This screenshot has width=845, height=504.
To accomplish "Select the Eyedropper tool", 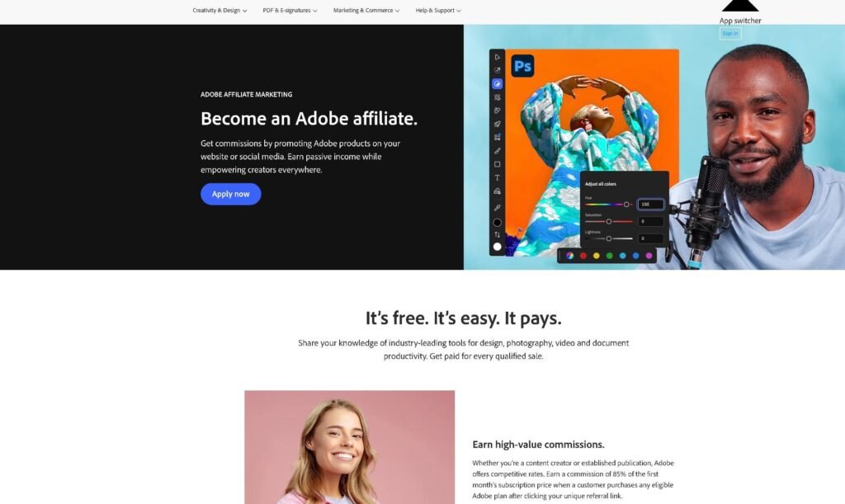I will (497, 207).
